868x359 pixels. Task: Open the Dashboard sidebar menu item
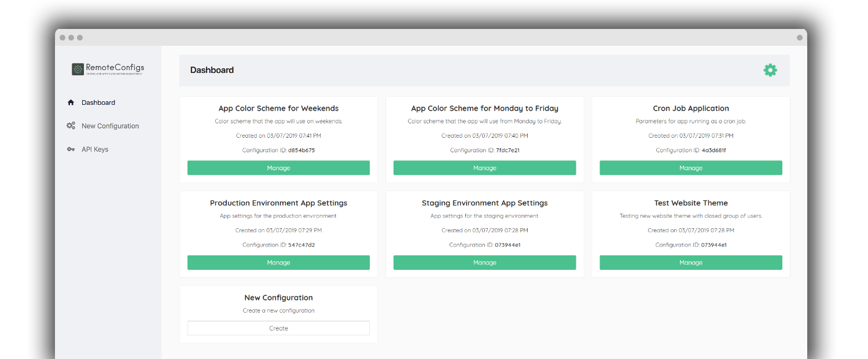98,102
